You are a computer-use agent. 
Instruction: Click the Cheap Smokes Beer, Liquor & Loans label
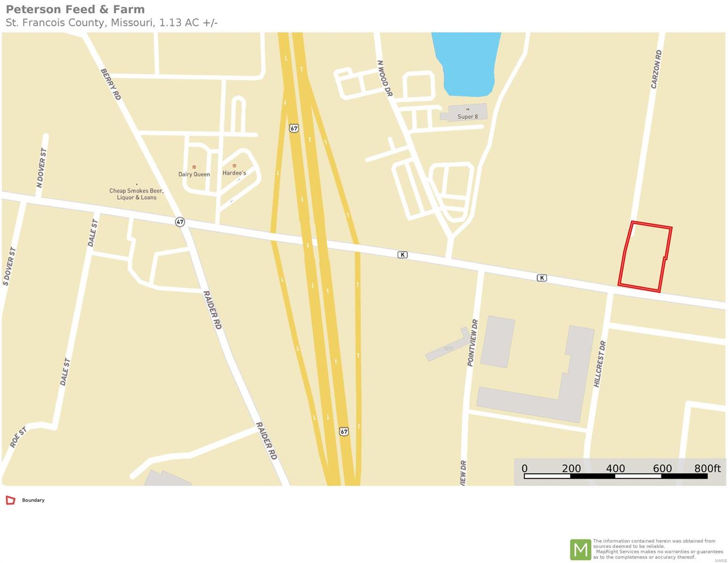[x=136, y=194]
